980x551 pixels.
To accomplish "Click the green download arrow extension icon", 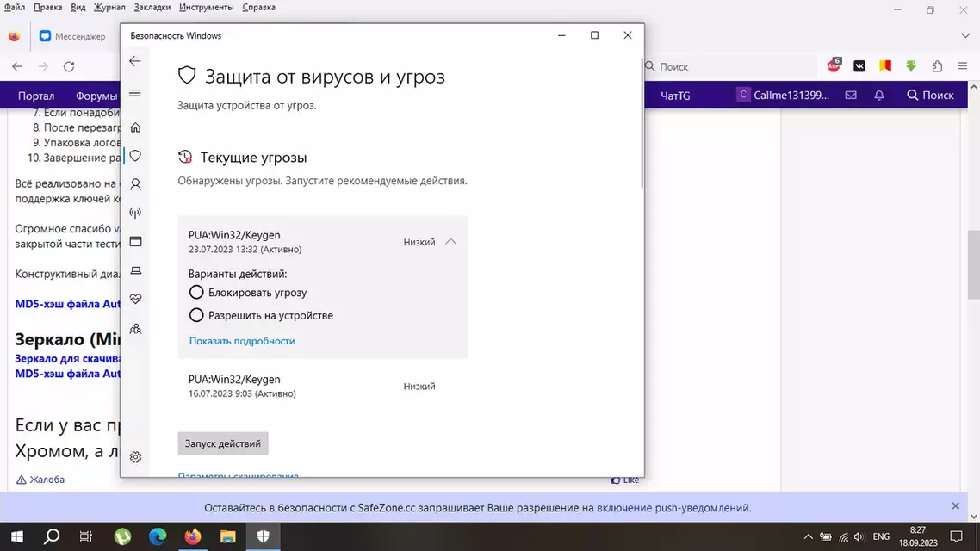I will 910,65.
